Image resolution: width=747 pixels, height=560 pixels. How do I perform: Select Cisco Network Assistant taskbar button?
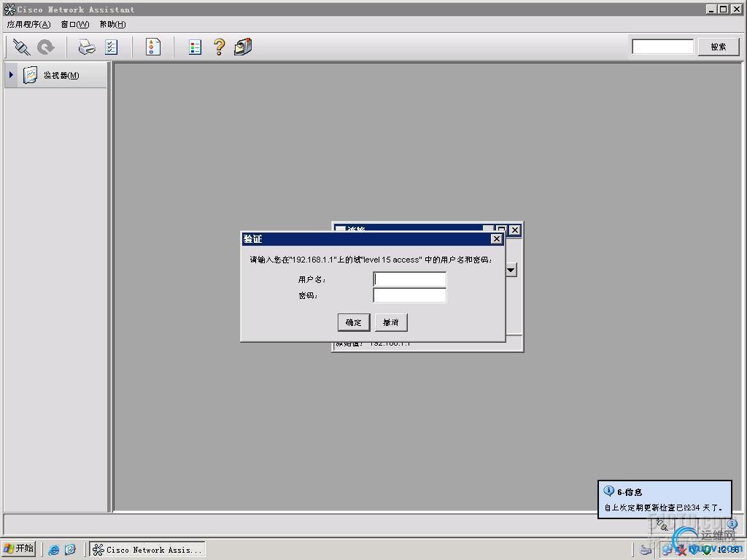(x=147, y=550)
